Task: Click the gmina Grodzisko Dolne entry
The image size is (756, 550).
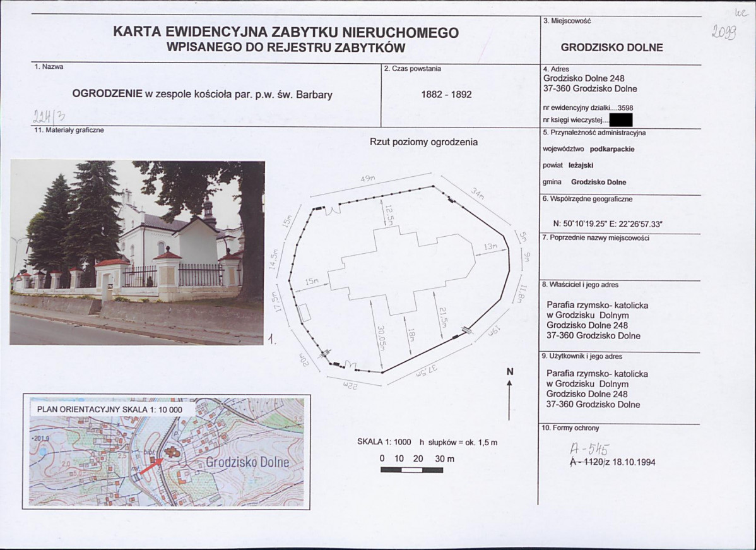Action: pyautogui.click(x=584, y=182)
